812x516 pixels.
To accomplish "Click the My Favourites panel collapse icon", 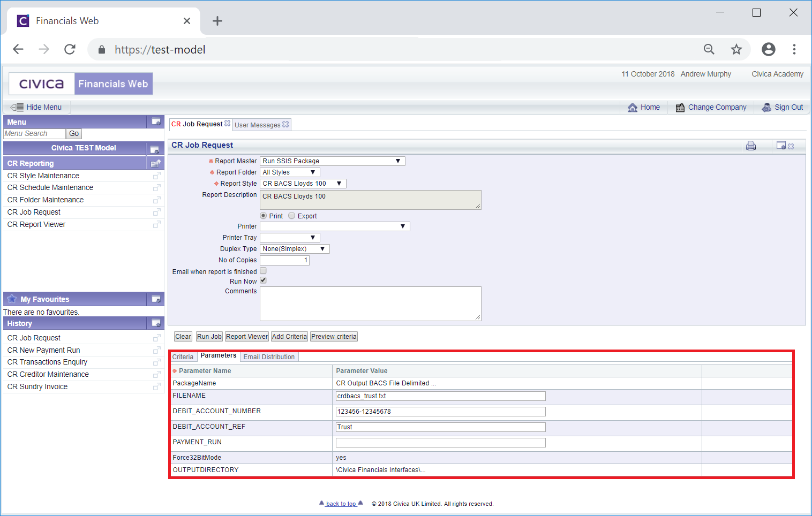I will point(156,299).
